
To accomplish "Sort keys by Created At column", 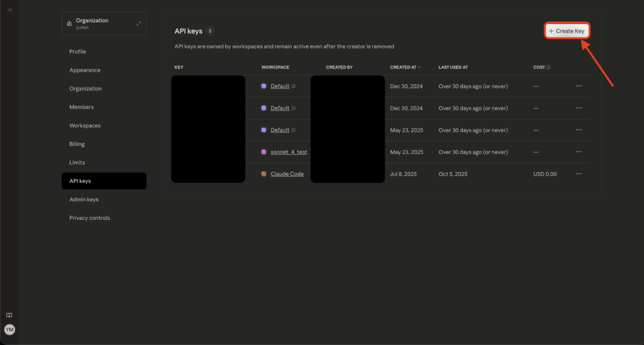I will [405, 67].
